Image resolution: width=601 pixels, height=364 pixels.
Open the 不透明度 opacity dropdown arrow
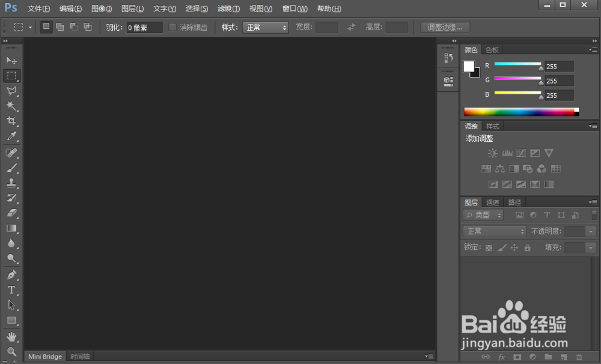click(591, 231)
